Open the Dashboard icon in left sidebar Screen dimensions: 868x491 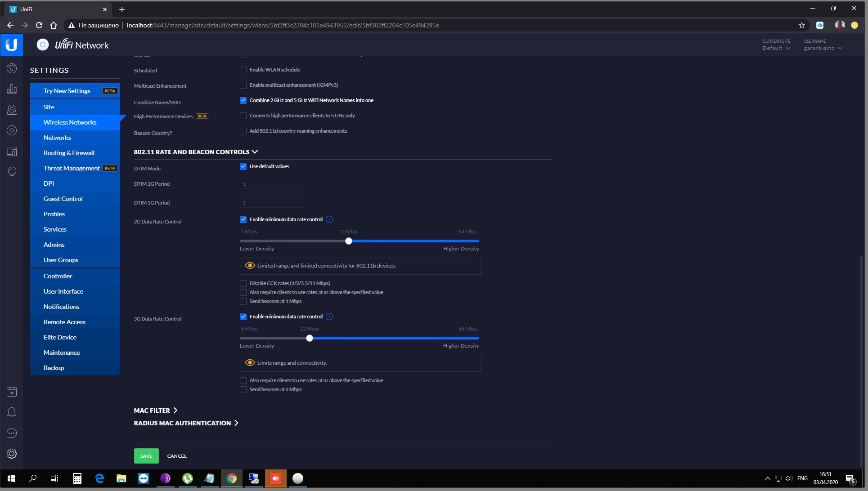[12, 68]
